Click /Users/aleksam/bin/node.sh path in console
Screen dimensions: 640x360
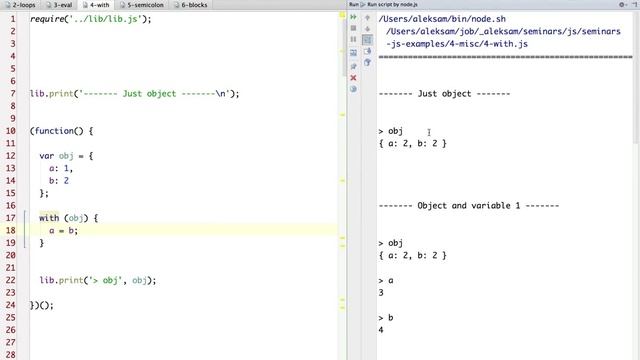click(x=442, y=19)
